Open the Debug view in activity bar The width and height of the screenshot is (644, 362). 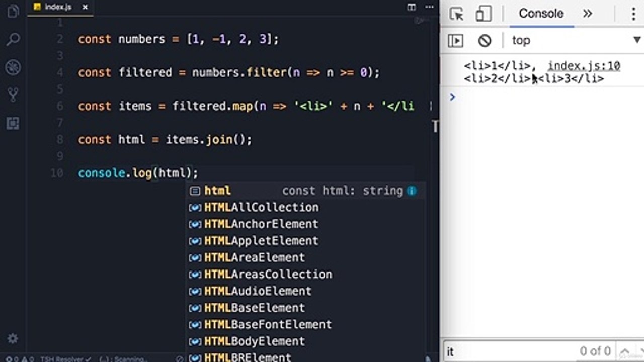pyautogui.click(x=13, y=67)
